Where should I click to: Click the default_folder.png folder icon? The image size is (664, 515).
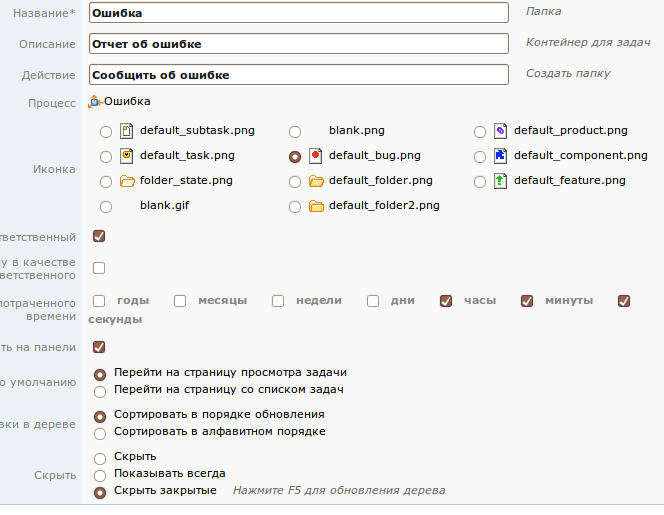[316, 181]
